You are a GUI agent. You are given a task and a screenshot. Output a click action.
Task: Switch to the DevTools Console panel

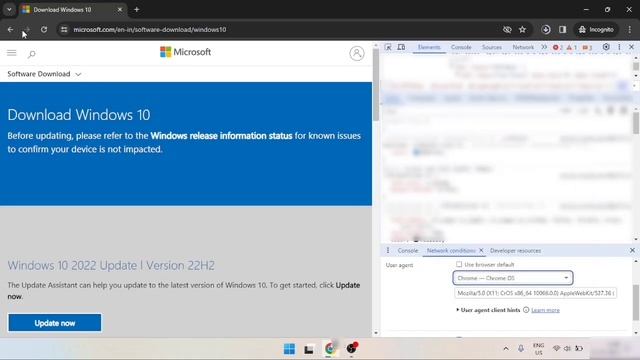coord(461,47)
